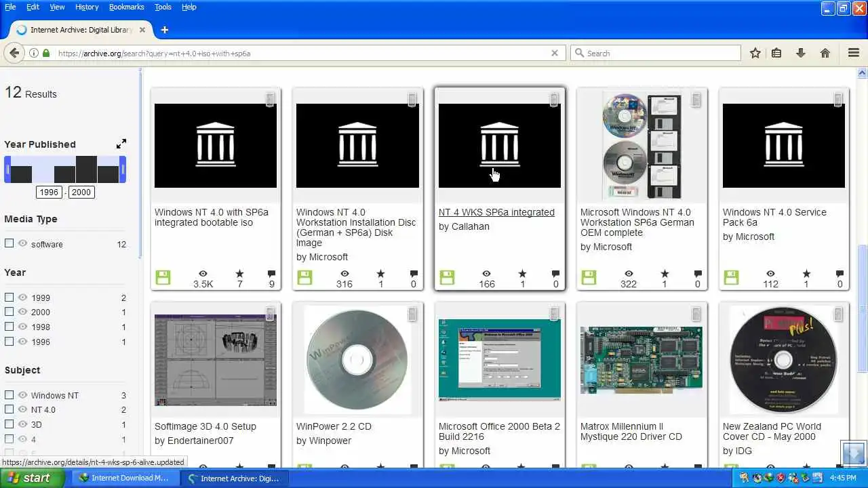This screenshot has height=488, width=868.
Task: Open the Tools menu
Action: [x=163, y=7]
